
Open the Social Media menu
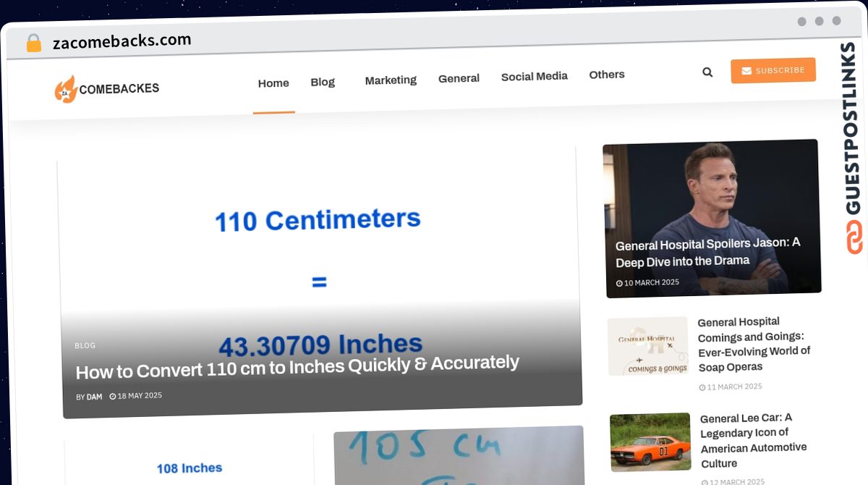(x=534, y=76)
